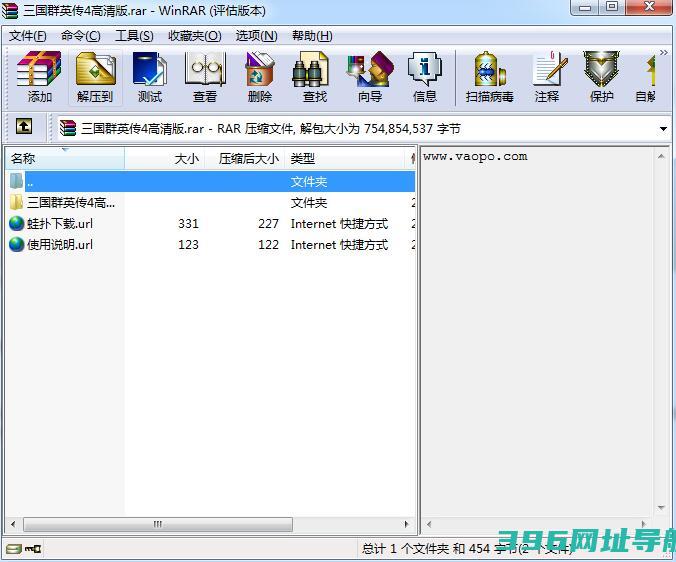676x562 pixels.
Task: Click file list scroll-left arrow
Action: [13, 525]
